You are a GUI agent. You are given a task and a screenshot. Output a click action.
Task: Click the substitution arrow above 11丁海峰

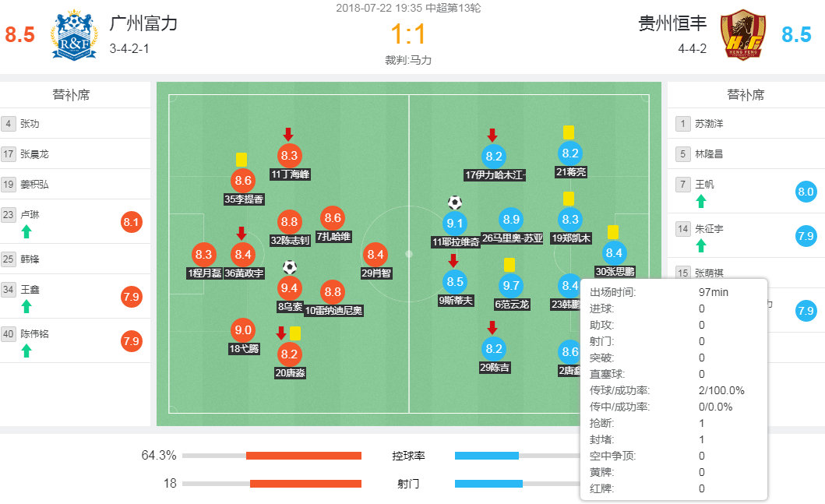[x=288, y=134]
